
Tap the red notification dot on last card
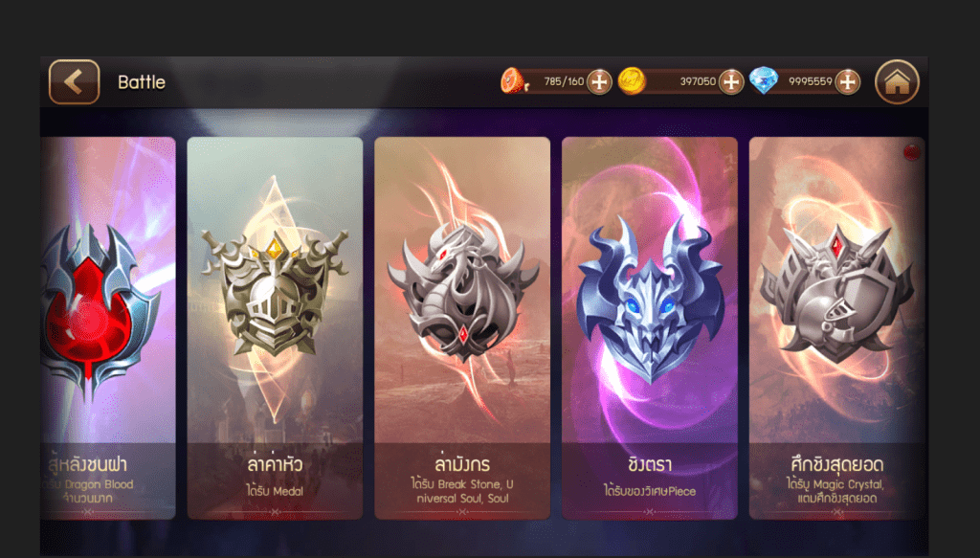click(x=912, y=152)
